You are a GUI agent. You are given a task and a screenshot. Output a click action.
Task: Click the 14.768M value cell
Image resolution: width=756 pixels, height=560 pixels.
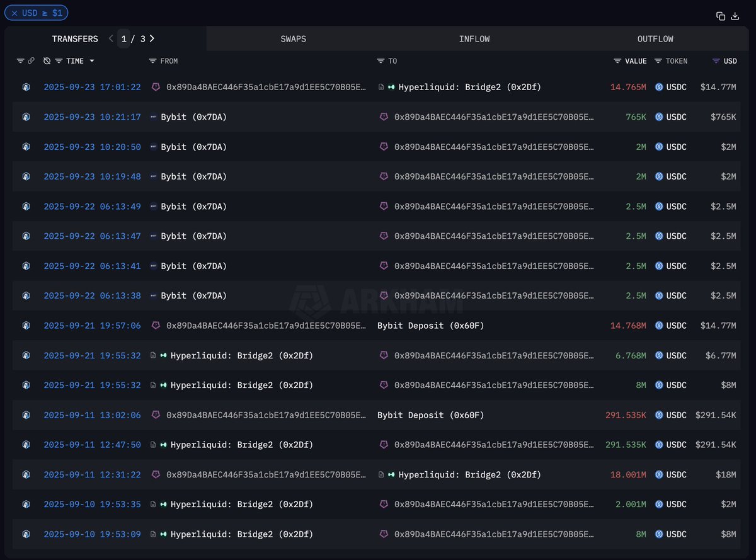(628, 326)
